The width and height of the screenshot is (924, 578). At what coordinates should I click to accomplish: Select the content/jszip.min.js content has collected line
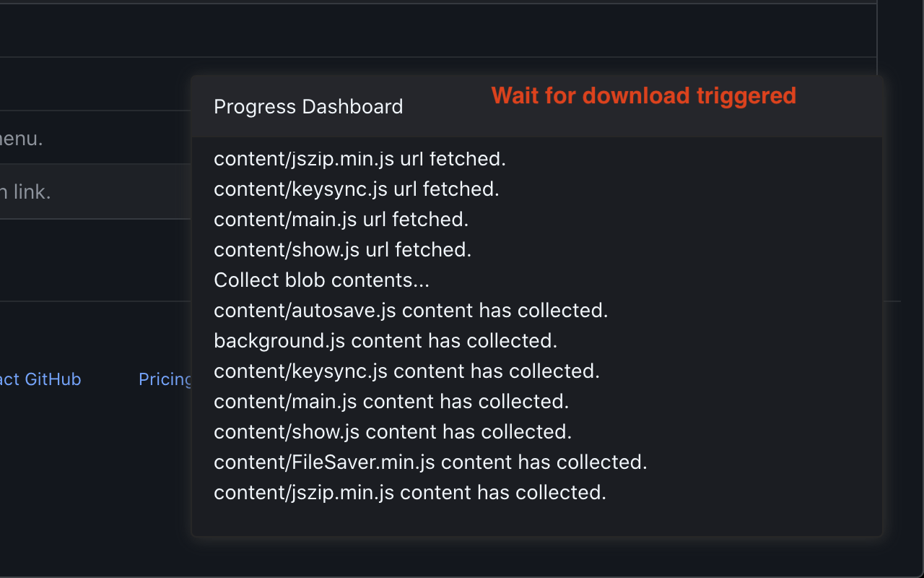coord(410,493)
